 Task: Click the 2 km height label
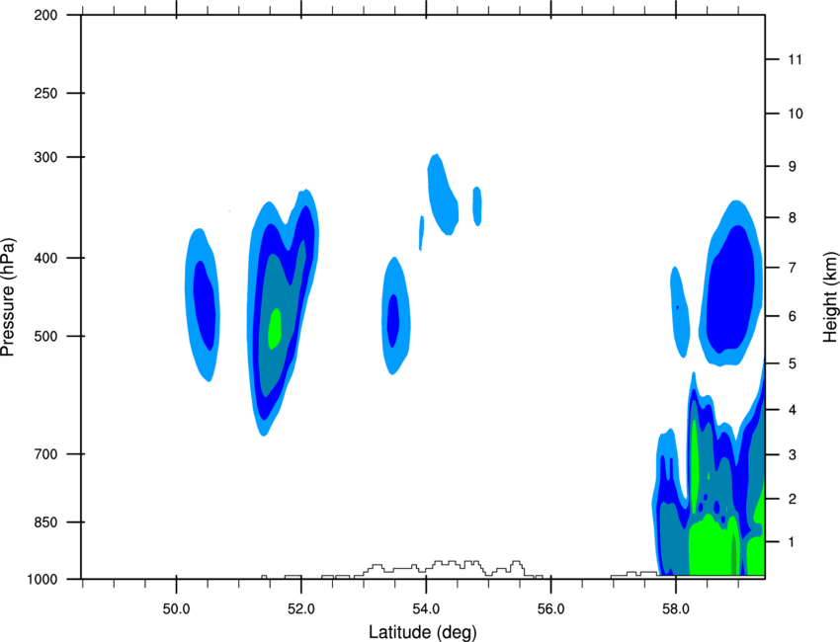tap(793, 499)
